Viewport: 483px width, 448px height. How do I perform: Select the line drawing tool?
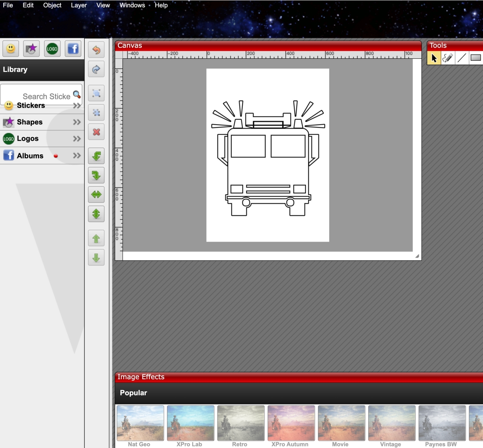coord(462,58)
